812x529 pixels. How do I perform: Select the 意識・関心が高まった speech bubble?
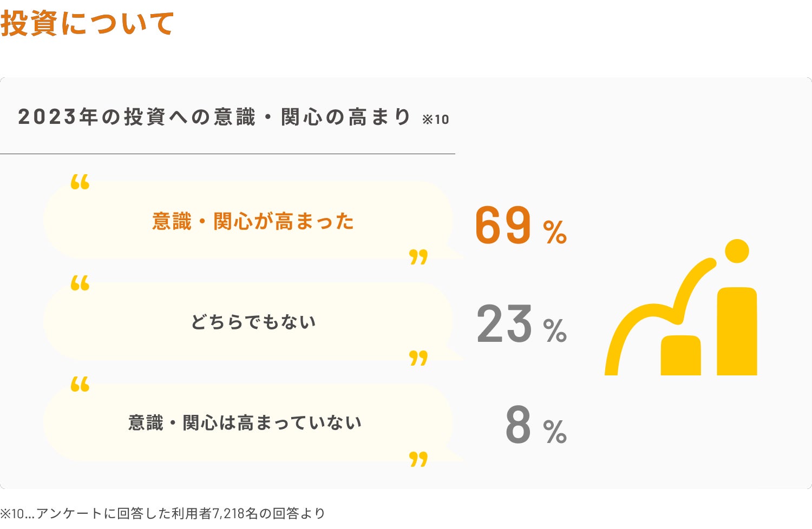coord(249,221)
